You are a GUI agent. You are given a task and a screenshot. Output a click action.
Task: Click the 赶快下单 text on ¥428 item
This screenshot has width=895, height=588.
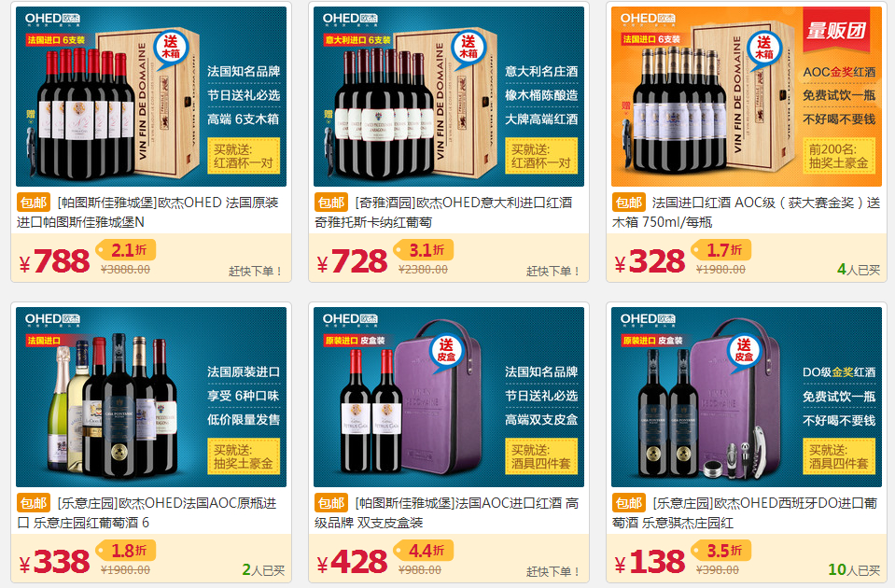coord(553,571)
